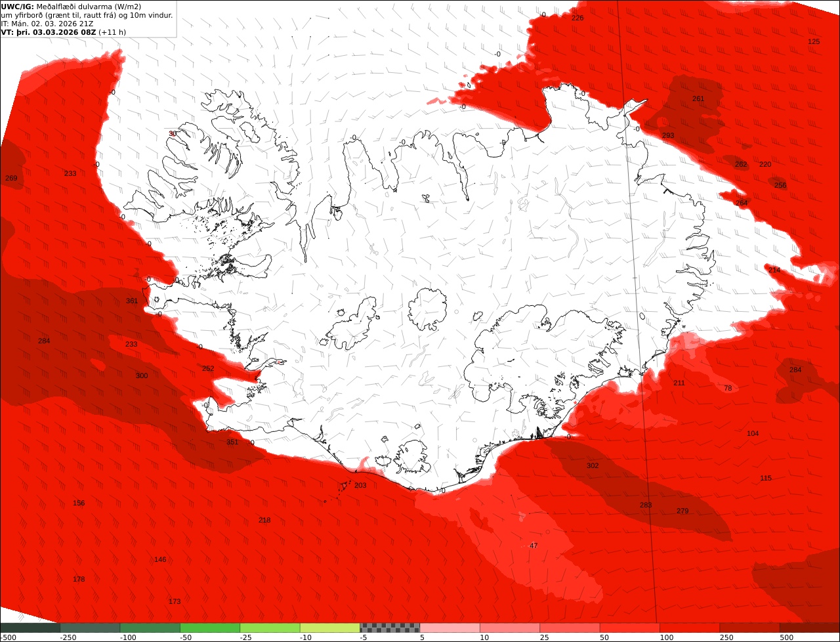Image resolution: width=840 pixels, height=642 pixels.
Task: Click the map value '214'
Action: (774, 270)
